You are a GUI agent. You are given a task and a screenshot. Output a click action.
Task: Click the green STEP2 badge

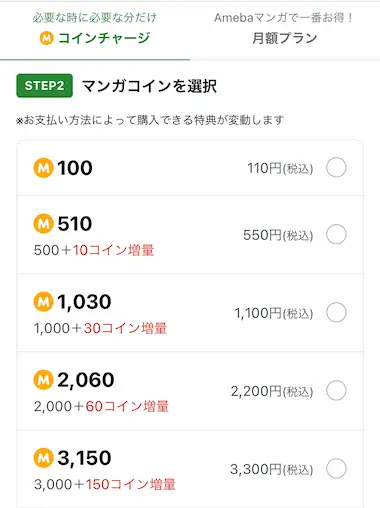click(x=44, y=86)
